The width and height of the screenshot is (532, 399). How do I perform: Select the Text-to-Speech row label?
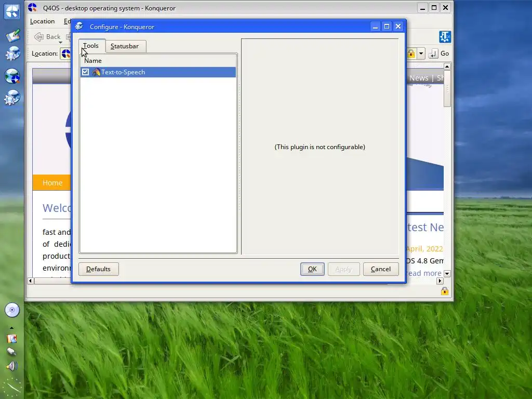(x=123, y=72)
